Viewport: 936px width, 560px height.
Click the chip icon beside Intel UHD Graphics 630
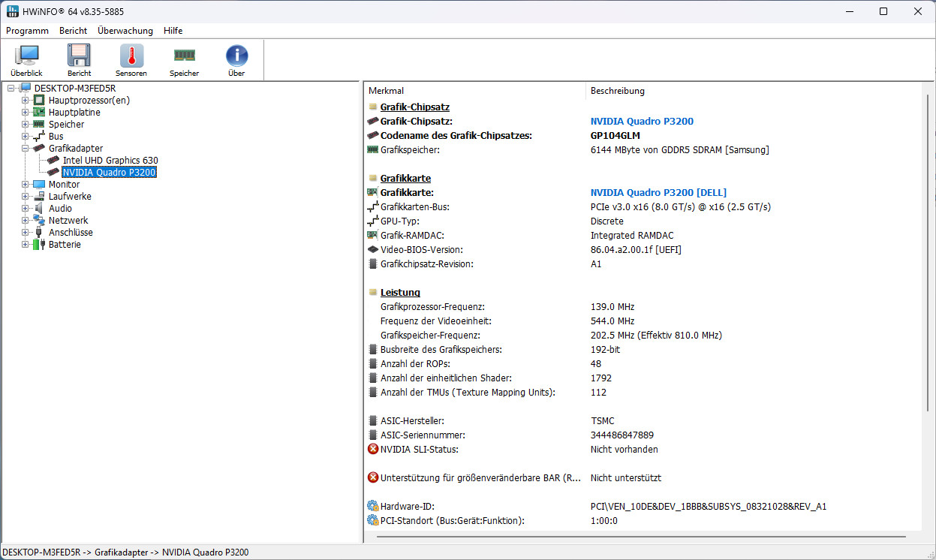[53, 161]
